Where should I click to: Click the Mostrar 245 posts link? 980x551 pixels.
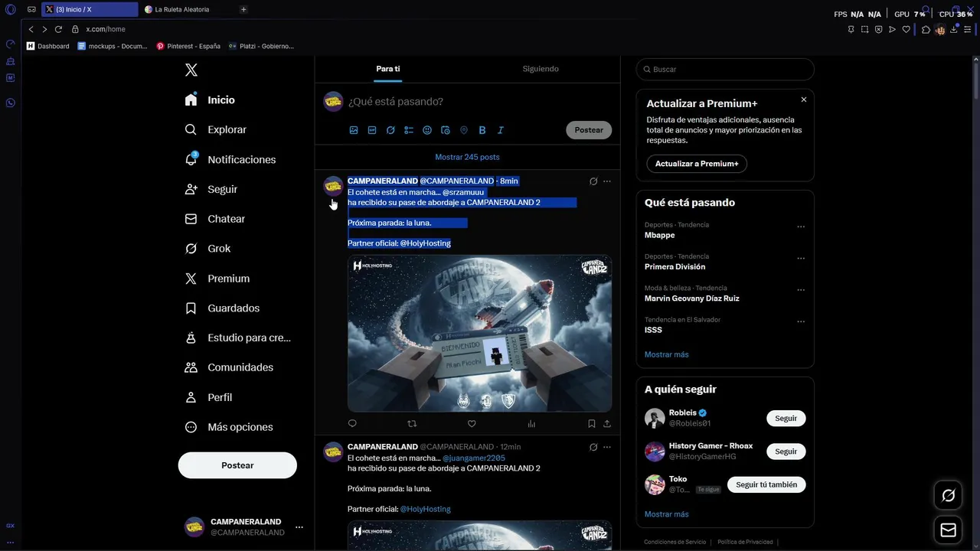click(x=467, y=157)
